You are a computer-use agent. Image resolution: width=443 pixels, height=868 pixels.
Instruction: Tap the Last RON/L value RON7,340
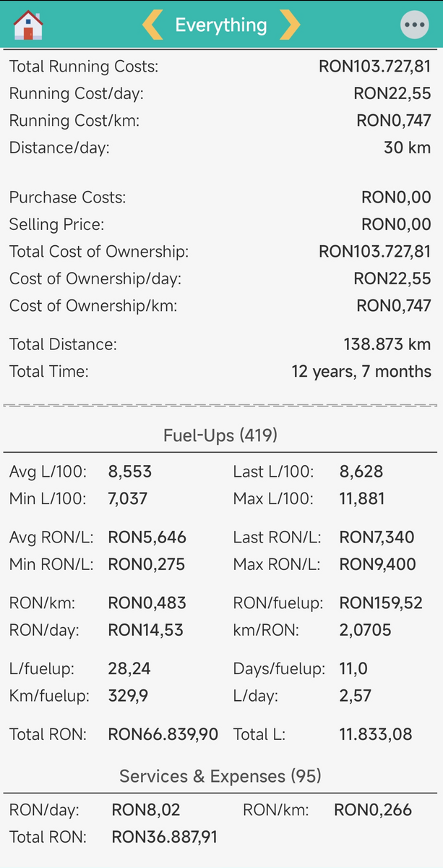click(377, 537)
